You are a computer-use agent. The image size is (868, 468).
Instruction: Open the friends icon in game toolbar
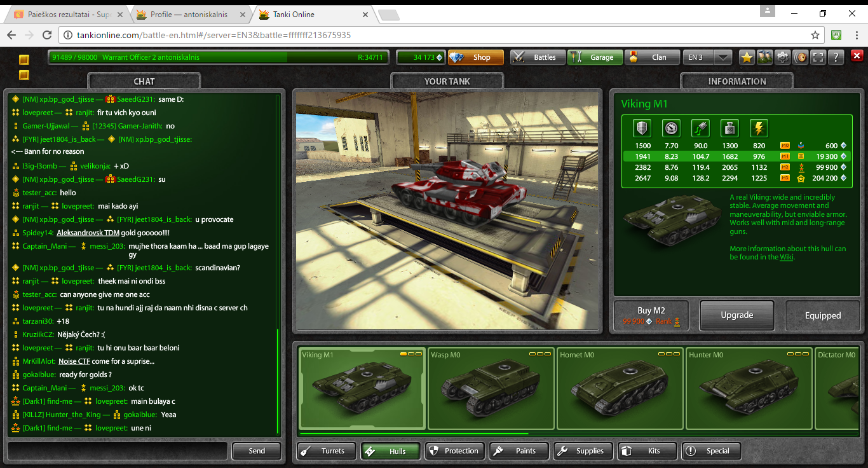tap(765, 57)
